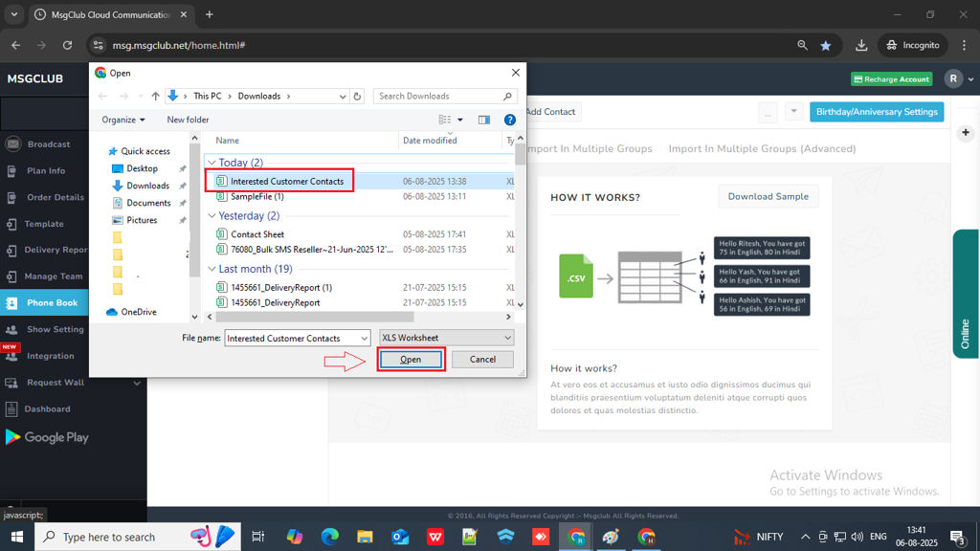Open File Explorer from the taskbar

[x=365, y=537]
